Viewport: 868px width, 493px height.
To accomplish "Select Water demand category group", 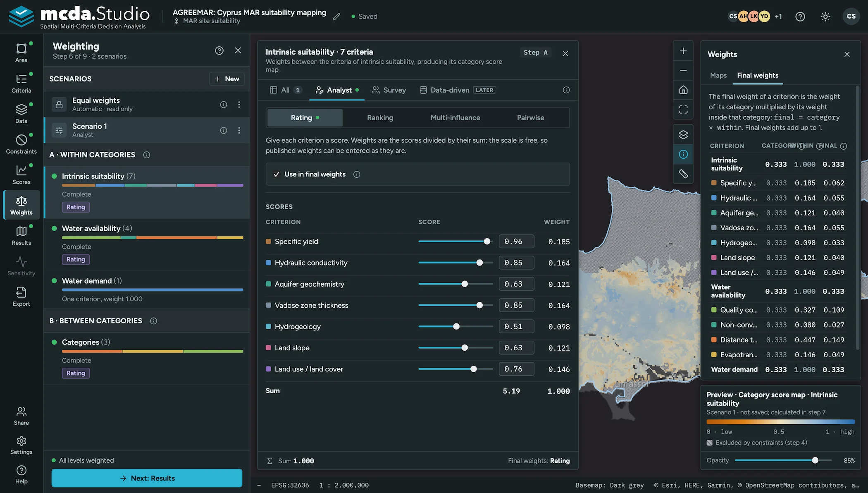I will 147,290.
